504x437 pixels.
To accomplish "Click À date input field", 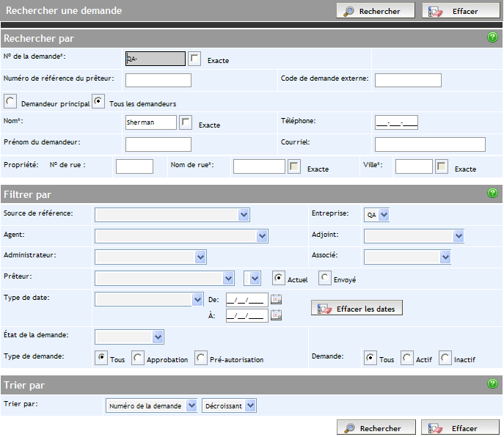I will (x=246, y=315).
